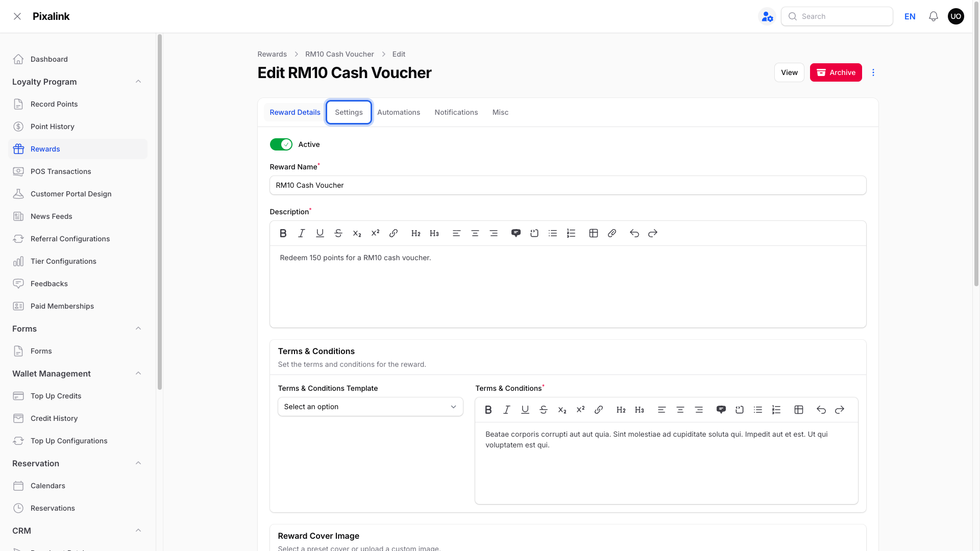The image size is (980, 551).
Task: Open RM10 Cash Voucher breadcrumb link
Action: 339,54
